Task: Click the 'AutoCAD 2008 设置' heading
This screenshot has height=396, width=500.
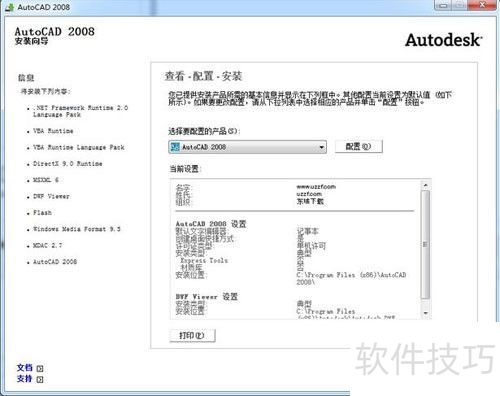Action: 211,224
